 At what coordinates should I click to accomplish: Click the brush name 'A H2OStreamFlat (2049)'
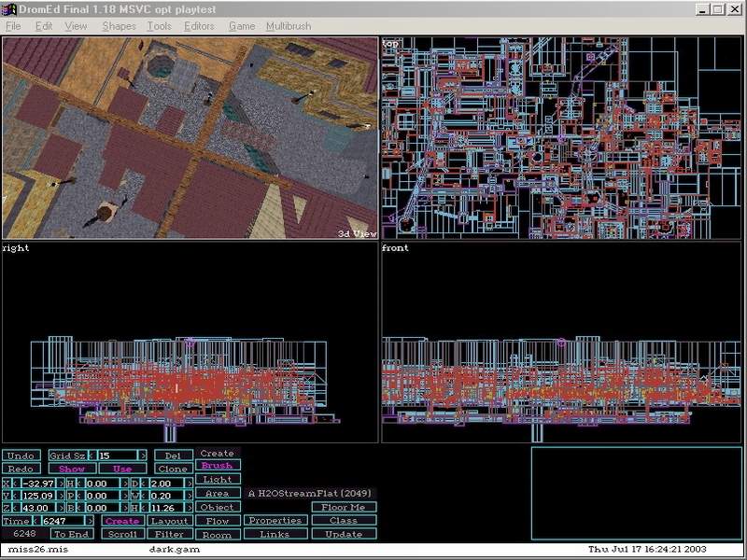click(310, 494)
